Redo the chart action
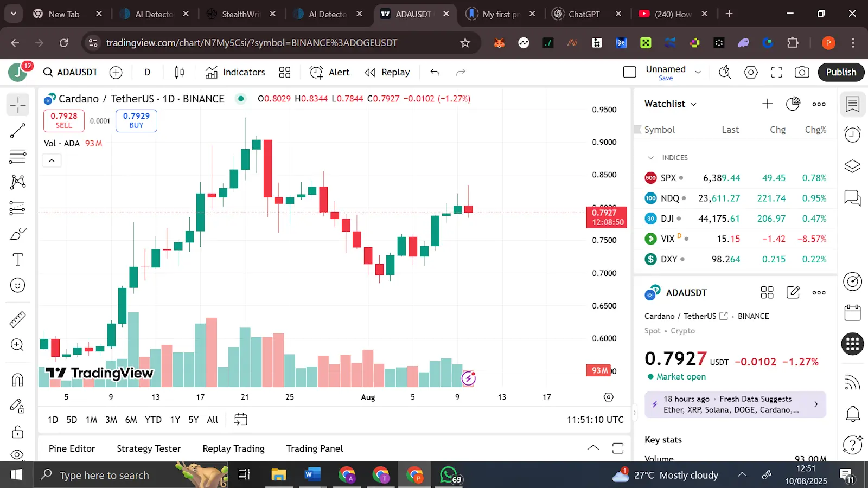Screen dimensions: 868x488 pos(461,72)
